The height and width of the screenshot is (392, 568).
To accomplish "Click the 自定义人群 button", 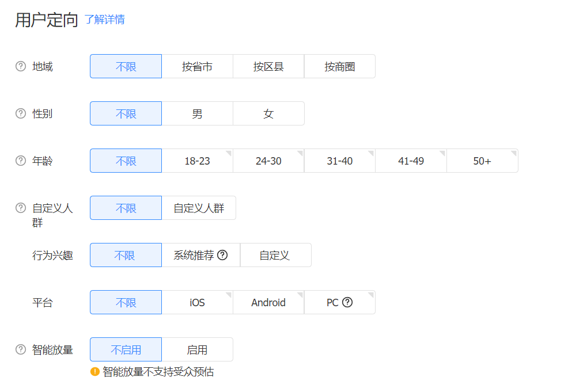I will pos(199,208).
